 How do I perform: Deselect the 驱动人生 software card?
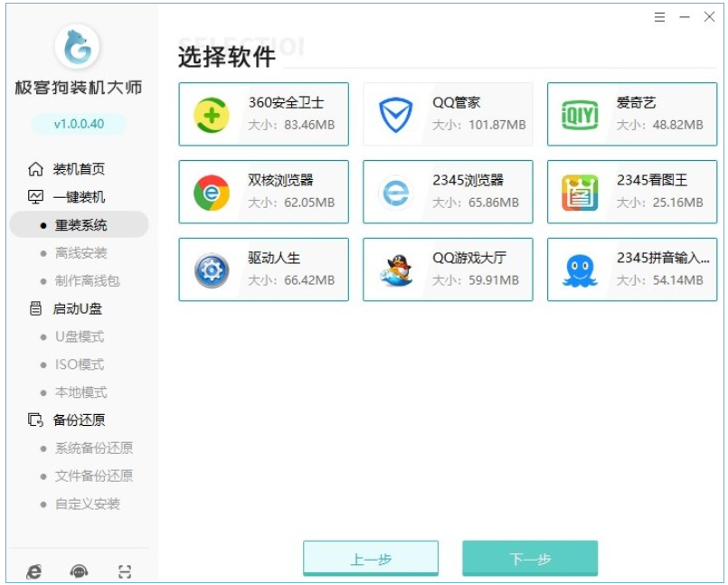point(264,269)
